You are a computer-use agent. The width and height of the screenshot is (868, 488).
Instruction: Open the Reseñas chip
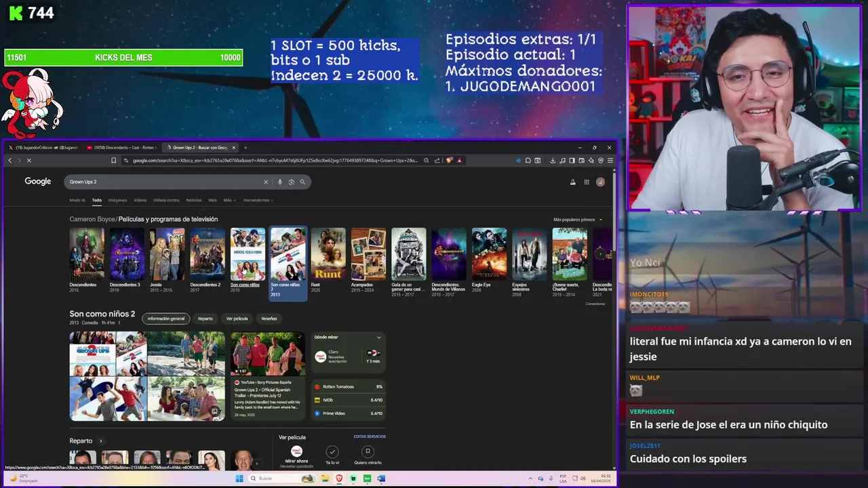(269, 319)
